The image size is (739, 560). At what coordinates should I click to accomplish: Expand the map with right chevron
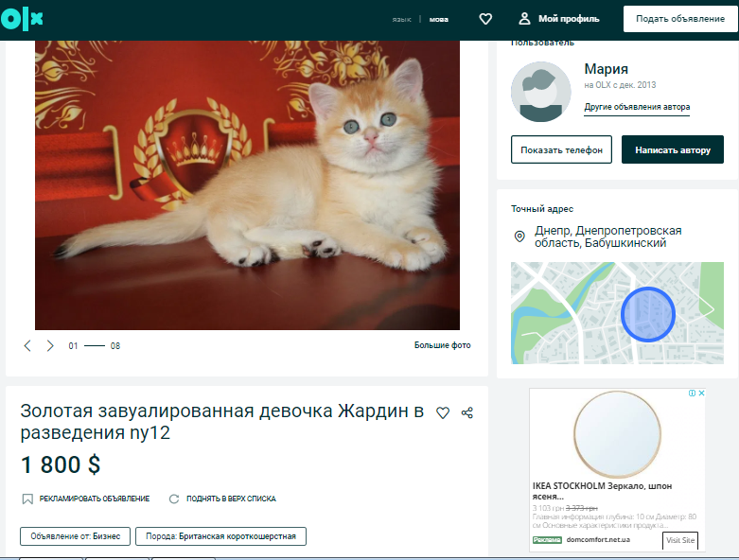coord(706,306)
